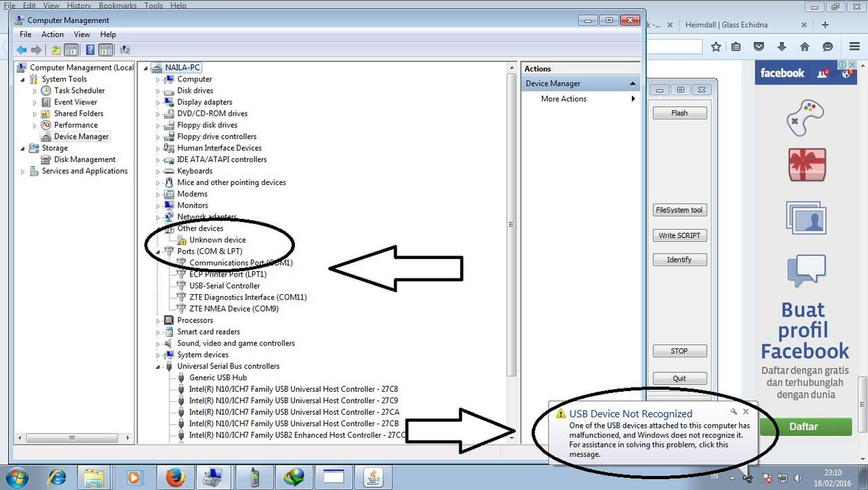This screenshot has height=490, width=868.
Task: Click the green Daftar button in Facebook ad
Action: [805, 427]
